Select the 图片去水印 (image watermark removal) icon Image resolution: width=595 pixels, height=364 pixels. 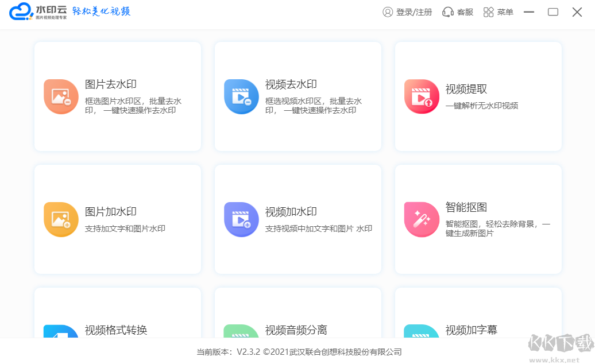(x=61, y=96)
